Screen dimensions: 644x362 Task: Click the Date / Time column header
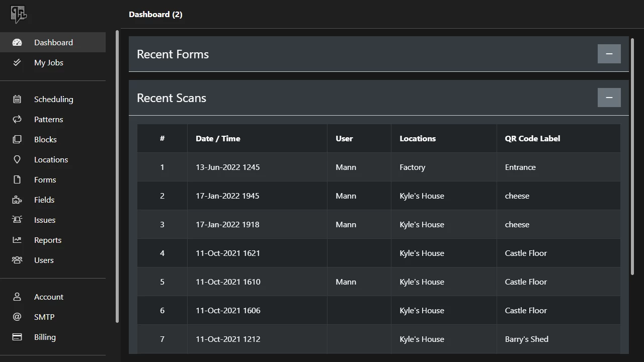pos(218,139)
